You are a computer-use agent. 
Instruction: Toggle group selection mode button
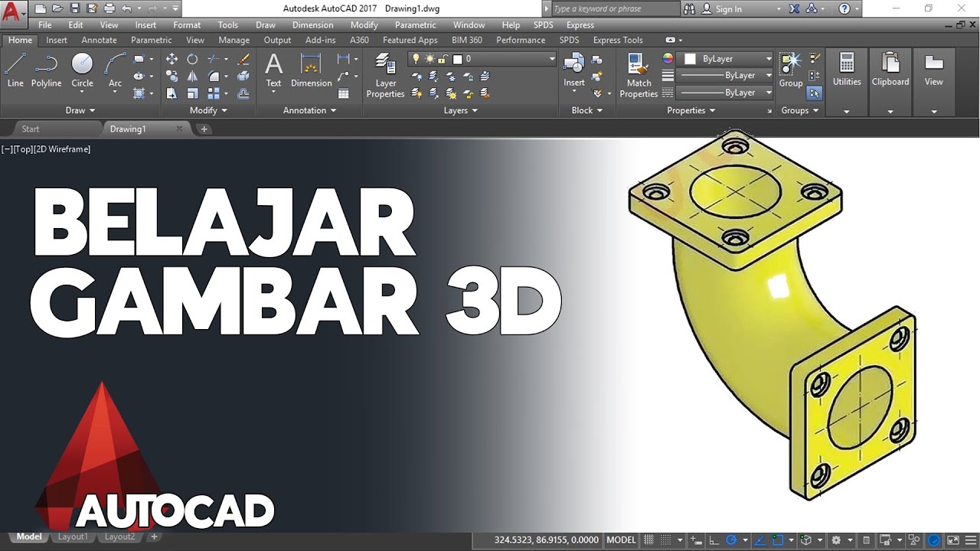814,93
